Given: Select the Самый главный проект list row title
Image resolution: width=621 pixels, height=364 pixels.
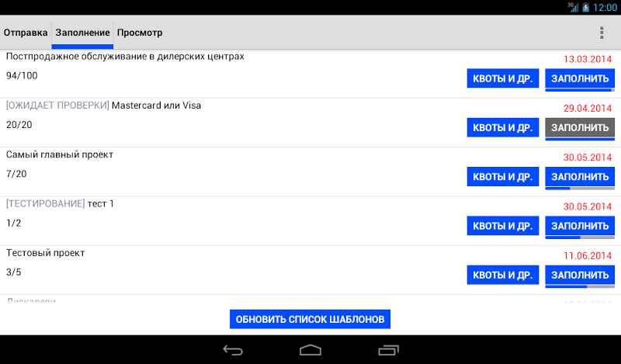Looking at the screenshot, I should click(x=60, y=154).
